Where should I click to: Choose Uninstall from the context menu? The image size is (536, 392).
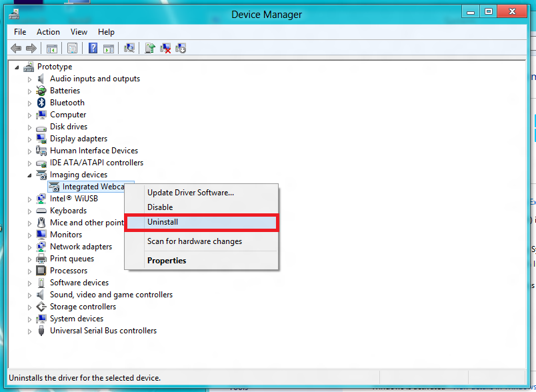pyautogui.click(x=202, y=222)
